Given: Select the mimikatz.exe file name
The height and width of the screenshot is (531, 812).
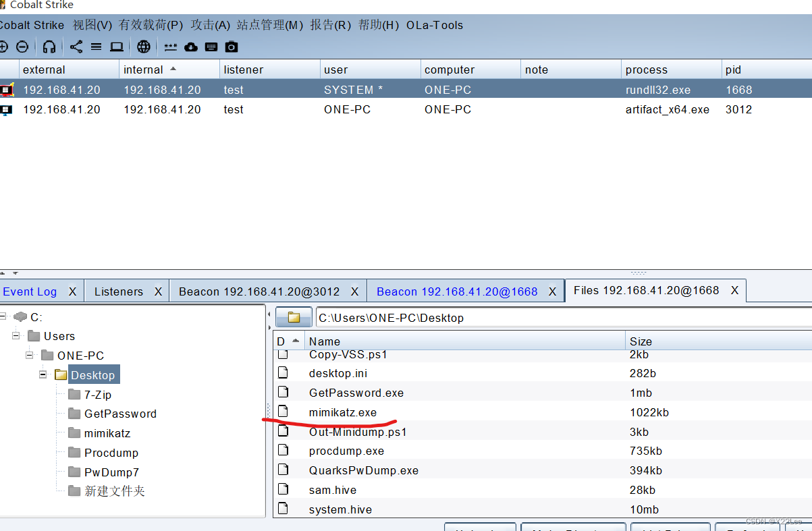Looking at the screenshot, I should click(343, 412).
